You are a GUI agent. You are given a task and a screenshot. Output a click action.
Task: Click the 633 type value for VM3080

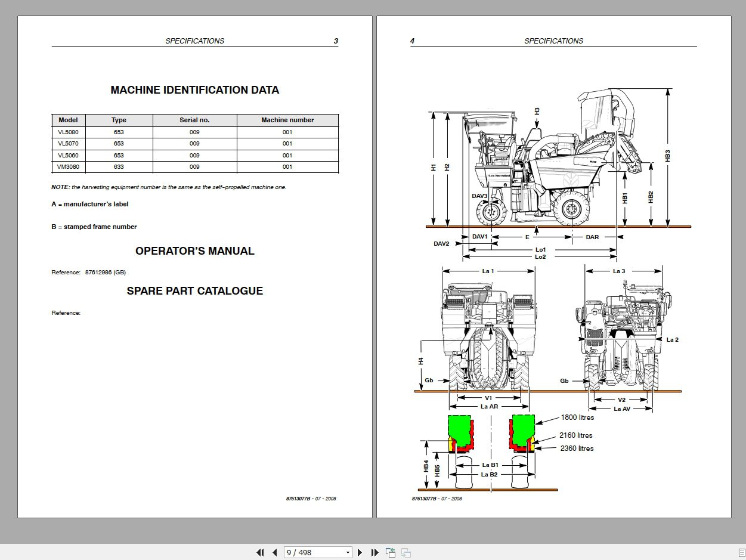pos(119,166)
